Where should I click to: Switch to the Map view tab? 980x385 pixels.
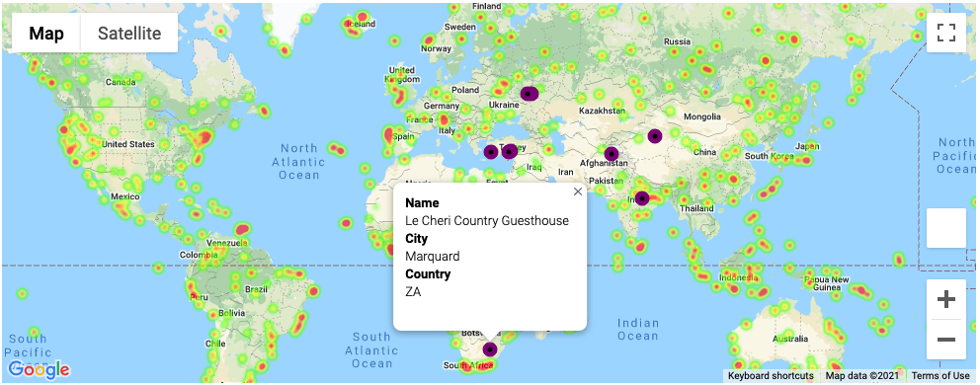(x=46, y=34)
